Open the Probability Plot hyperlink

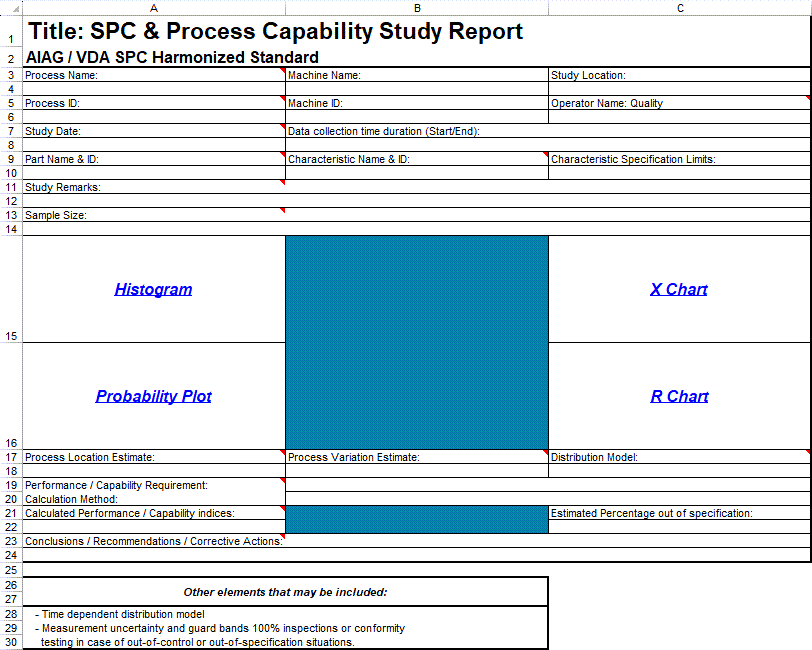point(153,396)
